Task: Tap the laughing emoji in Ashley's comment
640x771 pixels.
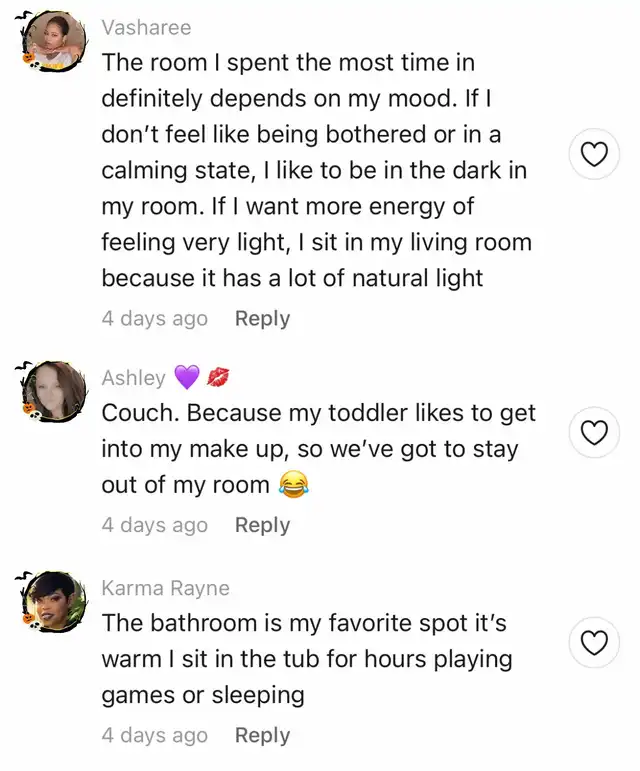Action: point(293,486)
